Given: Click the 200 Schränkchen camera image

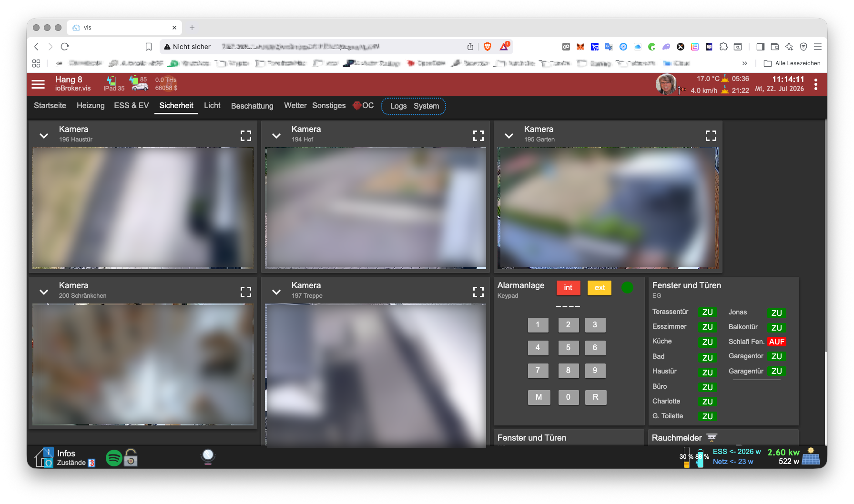Looking at the screenshot, I should pyautogui.click(x=143, y=364).
